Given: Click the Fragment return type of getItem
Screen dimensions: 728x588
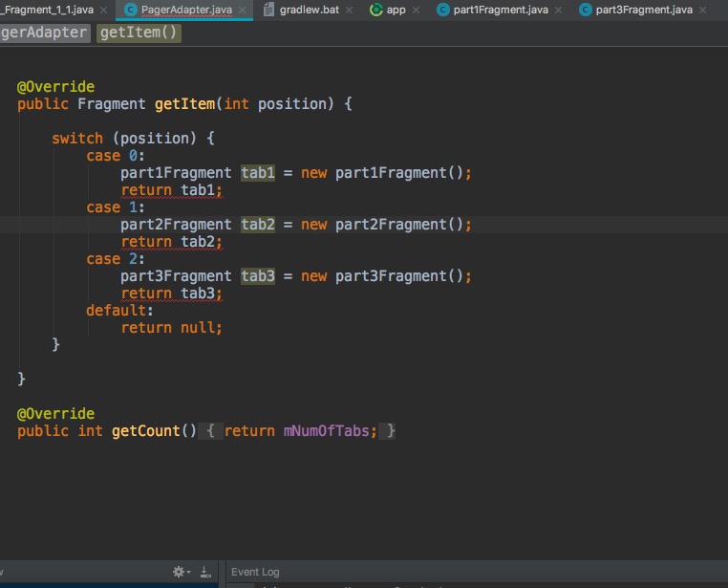Looking at the screenshot, I should 112,104.
